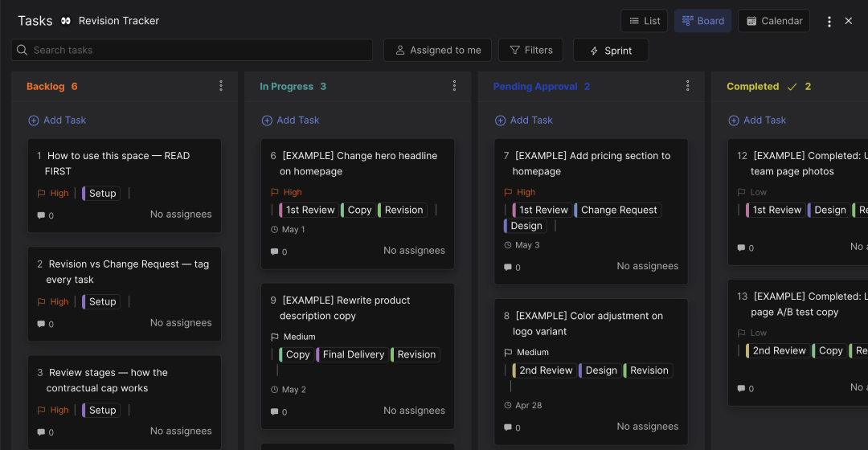Add Task in the Backlog column
Image resolution: width=868 pixels, height=450 pixels.
tap(58, 120)
